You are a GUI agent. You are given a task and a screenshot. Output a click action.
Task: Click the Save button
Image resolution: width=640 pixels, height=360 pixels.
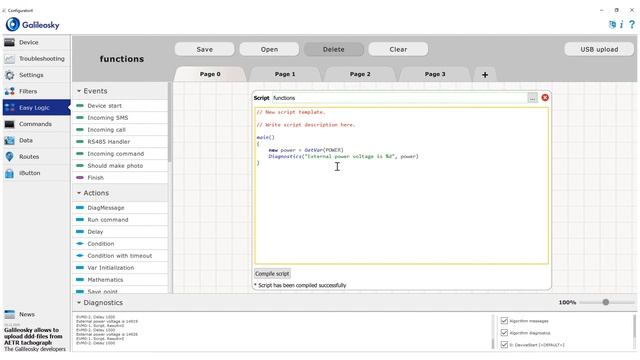pos(204,49)
